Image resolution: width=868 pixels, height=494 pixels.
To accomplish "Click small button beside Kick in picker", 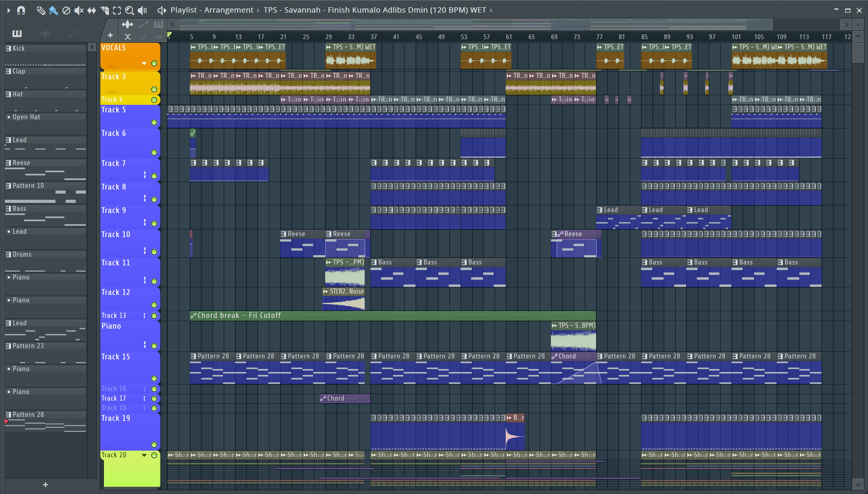I will (x=91, y=47).
